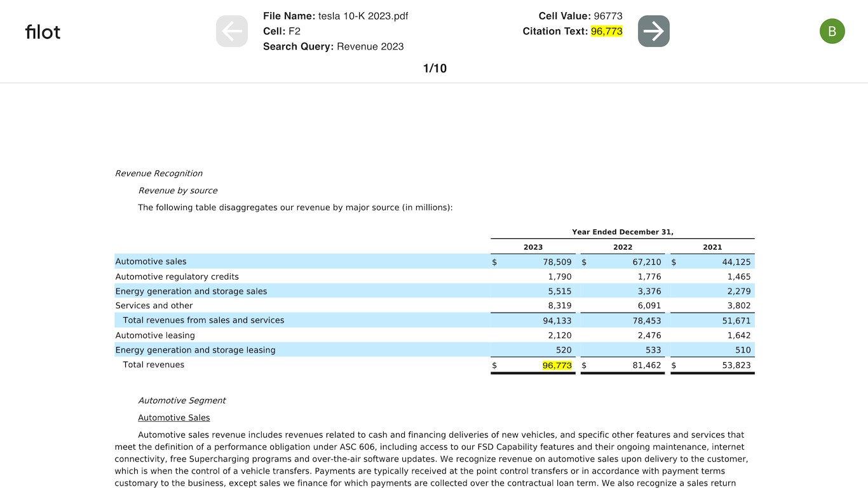Select the Automotive regulatory credits row label
Viewport: 868px width, 488px height.
(x=177, y=276)
